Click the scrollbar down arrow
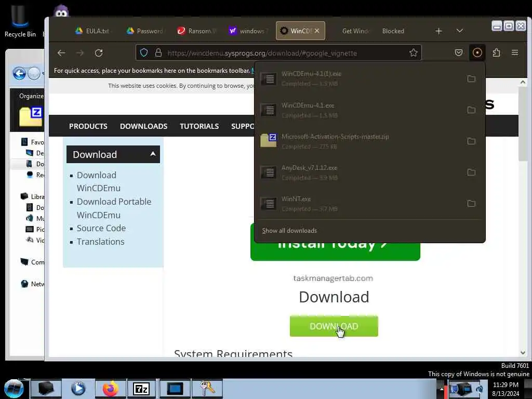This screenshot has width=532, height=399. [523, 353]
